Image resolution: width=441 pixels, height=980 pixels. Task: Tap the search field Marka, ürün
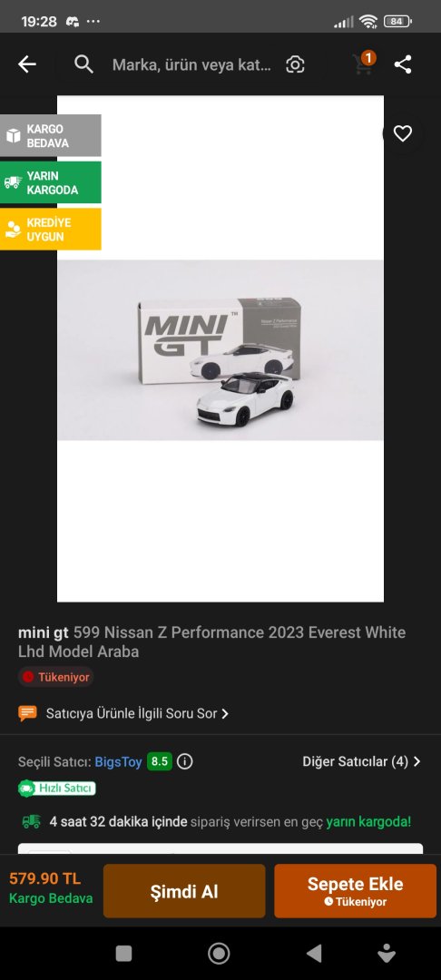(x=191, y=64)
